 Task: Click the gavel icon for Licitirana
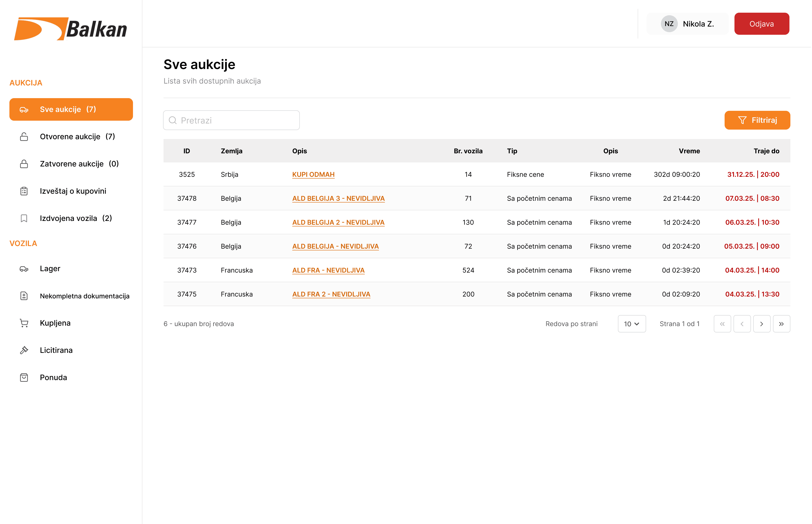pyautogui.click(x=24, y=351)
